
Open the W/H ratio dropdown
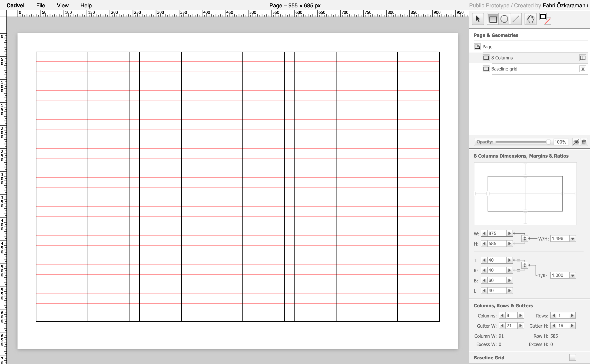pyautogui.click(x=573, y=239)
